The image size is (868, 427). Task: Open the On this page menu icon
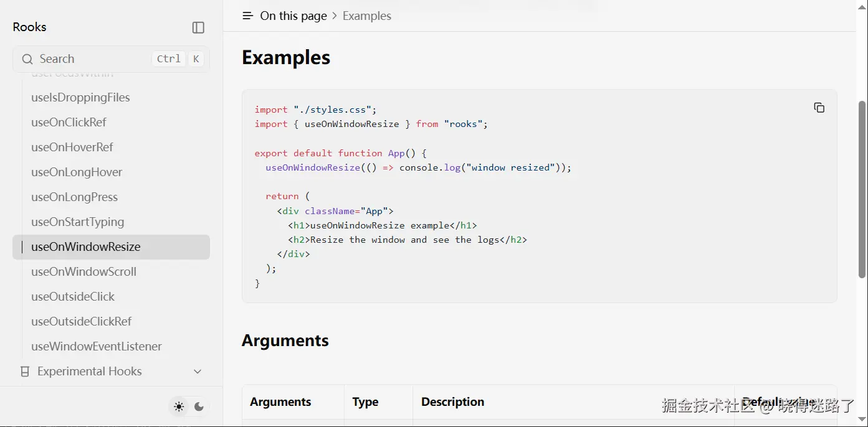[x=247, y=16]
